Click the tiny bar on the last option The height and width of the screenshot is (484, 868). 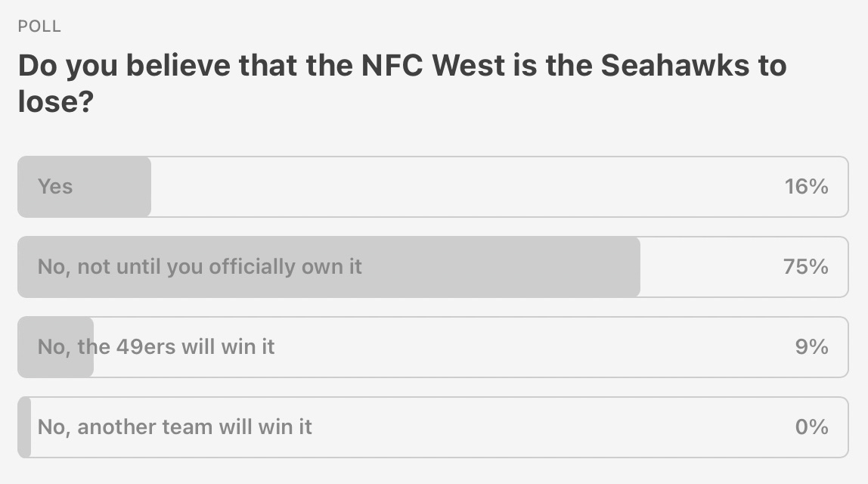pyautogui.click(x=23, y=427)
